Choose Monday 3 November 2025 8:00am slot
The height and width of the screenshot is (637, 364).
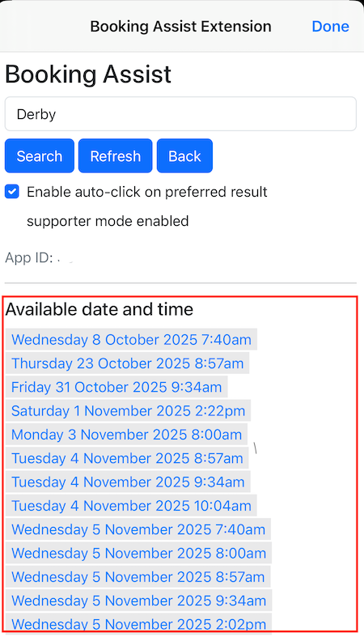pos(126,435)
